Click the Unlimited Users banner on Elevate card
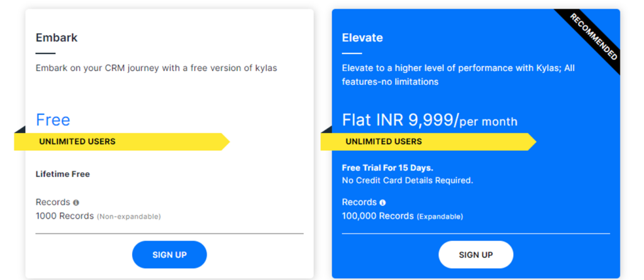 tap(428, 142)
